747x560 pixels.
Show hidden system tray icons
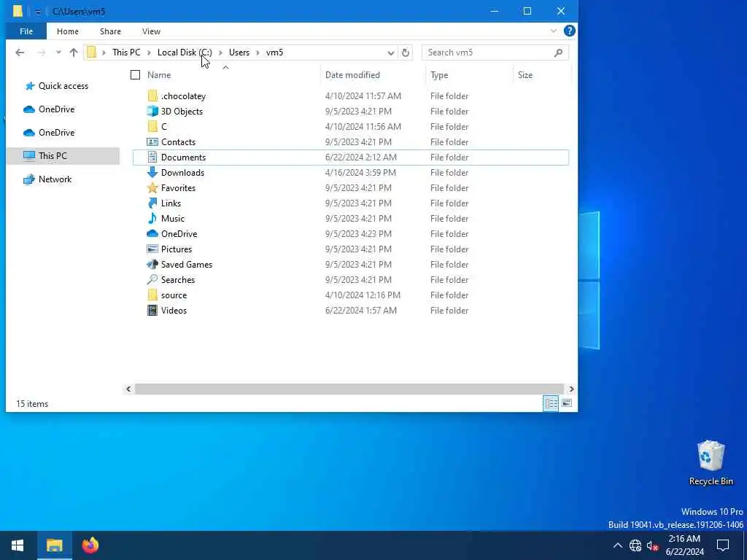[x=617, y=545]
